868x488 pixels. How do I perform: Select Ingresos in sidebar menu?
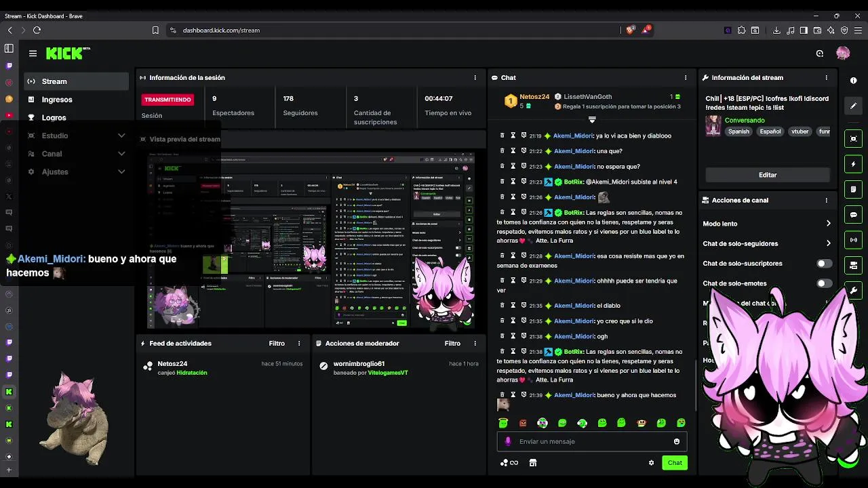point(76,100)
